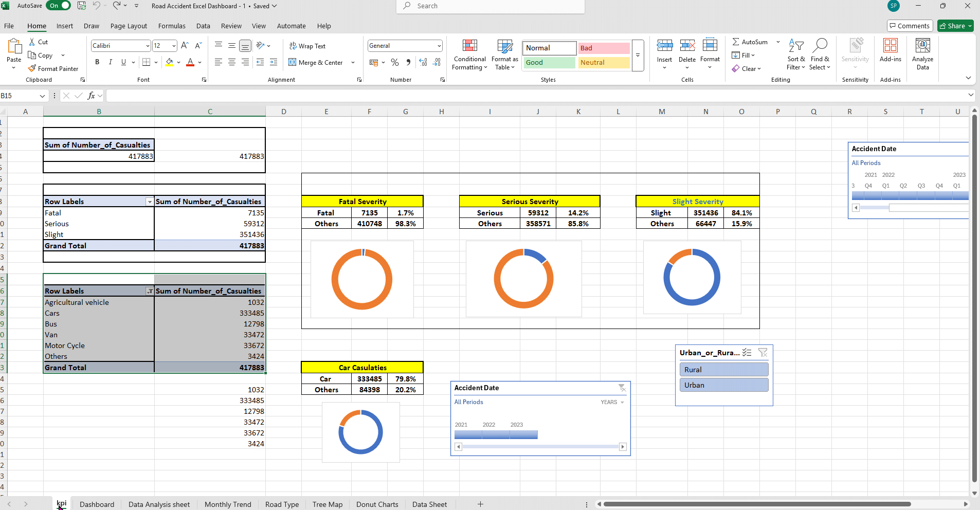Click the Insert cells icon
The height and width of the screenshot is (510, 980).
(x=664, y=45)
